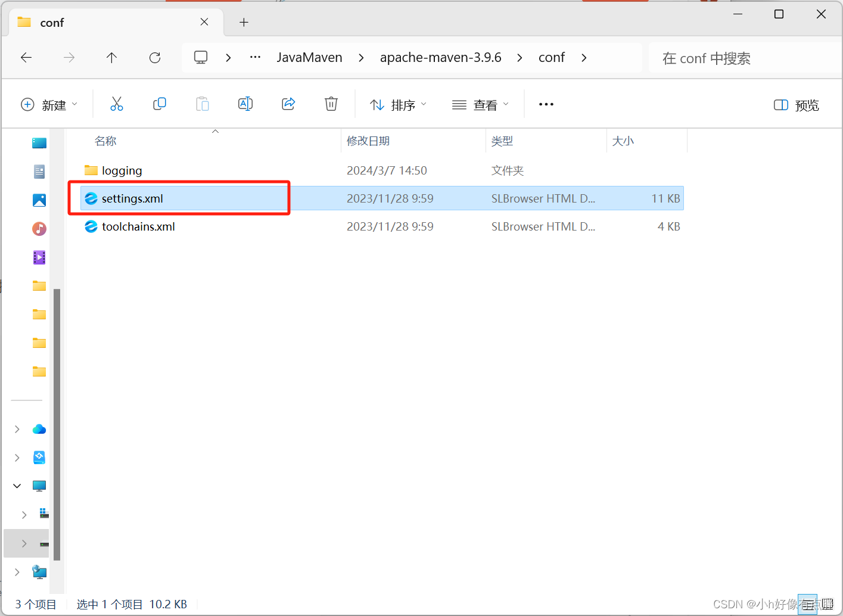Click the settings.xml browser file icon
843x616 pixels.
[x=91, y=198]
